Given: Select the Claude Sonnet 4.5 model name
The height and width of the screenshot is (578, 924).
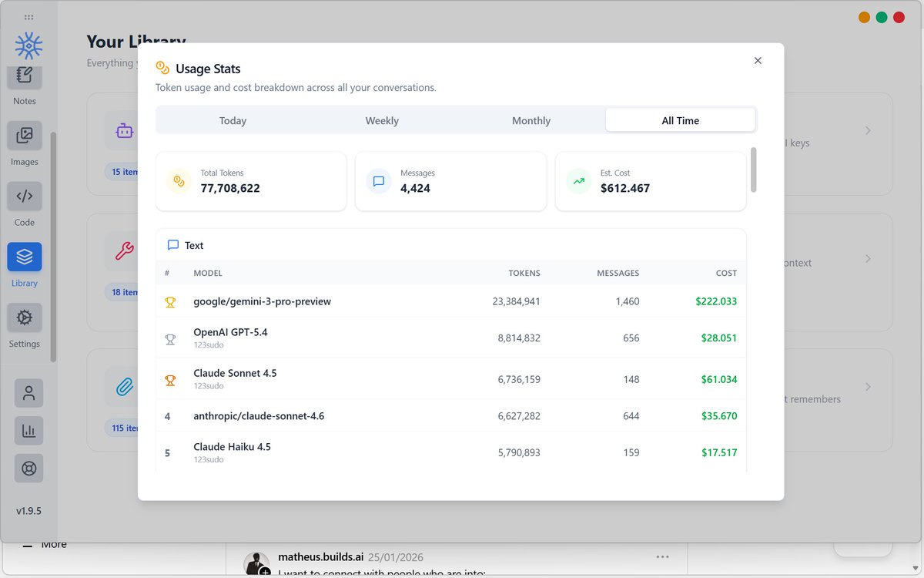Looking at the screenshot, I should [235, 373].
